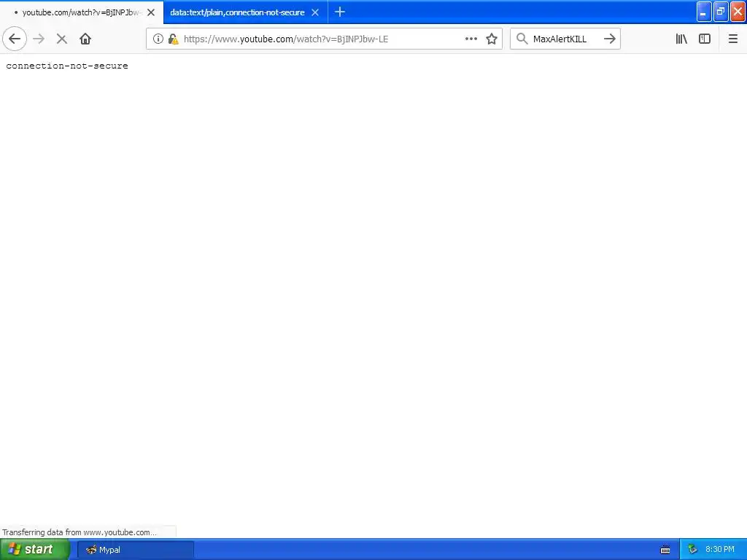Click the search magnifying glass icon
The image size is (747, 560).
522,39
